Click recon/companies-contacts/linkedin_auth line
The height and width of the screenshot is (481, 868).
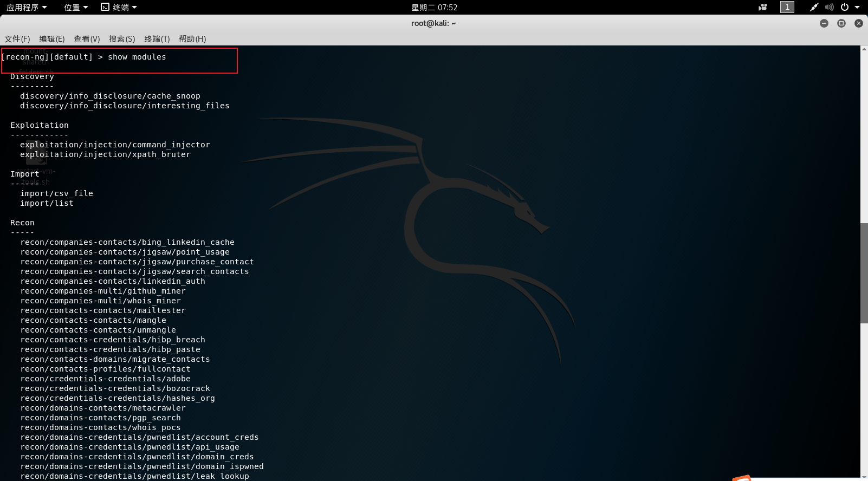pyautogui.click(x=113, y=281)
